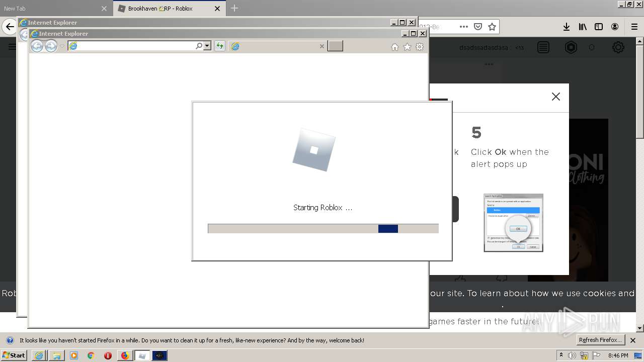Open the Windows Start menu
The width and height of the screenshot is (644, 362).
pyautogui.click(x=14, y=355)
